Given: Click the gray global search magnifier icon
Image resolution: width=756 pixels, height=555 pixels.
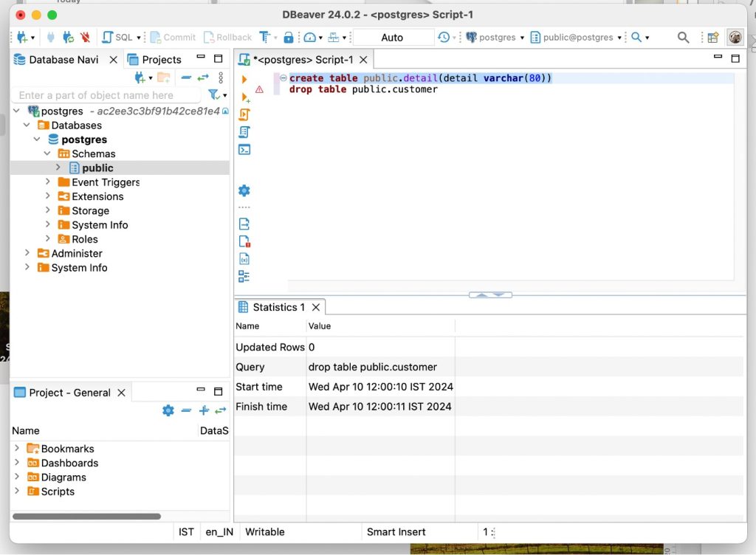Looking at the screenshot, I should [x=683, y=37].
